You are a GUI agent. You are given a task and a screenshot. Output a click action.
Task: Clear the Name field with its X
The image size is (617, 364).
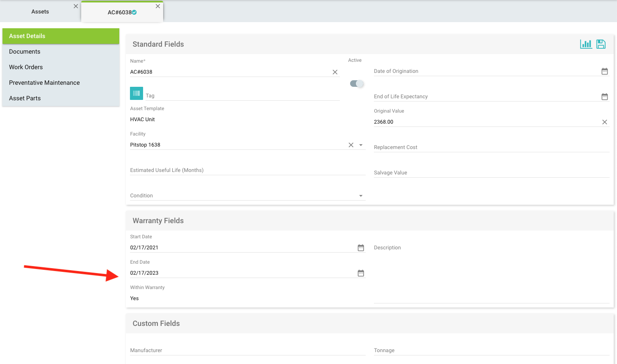(335, 72)
